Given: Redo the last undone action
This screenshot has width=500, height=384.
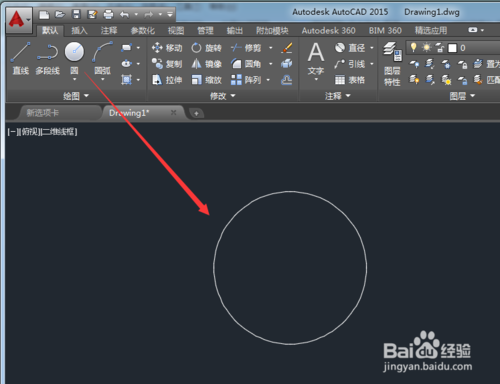Looking at the screenshot, I should 149,14.
